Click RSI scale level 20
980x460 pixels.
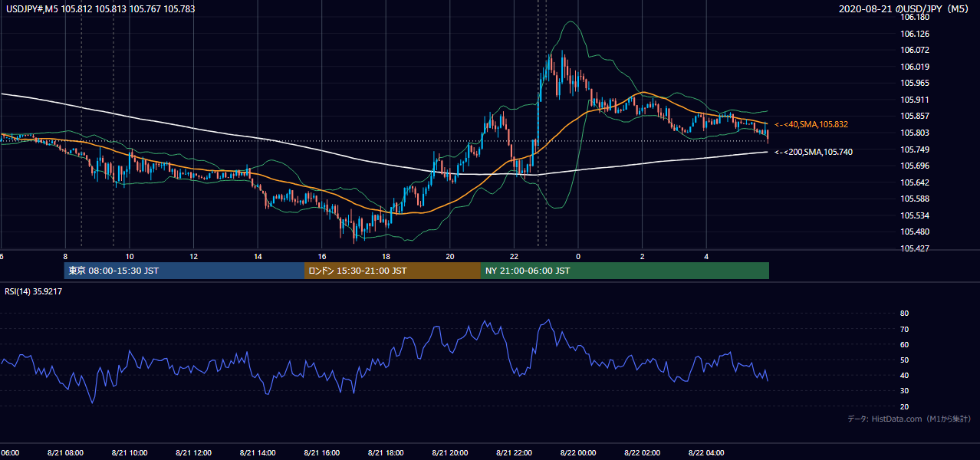pyautogui.click(x=904, y=406)
